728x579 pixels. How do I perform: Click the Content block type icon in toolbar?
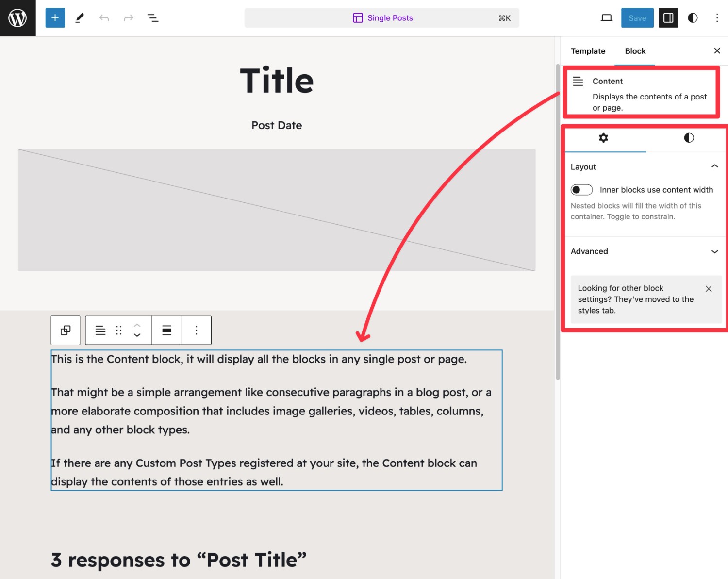[100, 331]
